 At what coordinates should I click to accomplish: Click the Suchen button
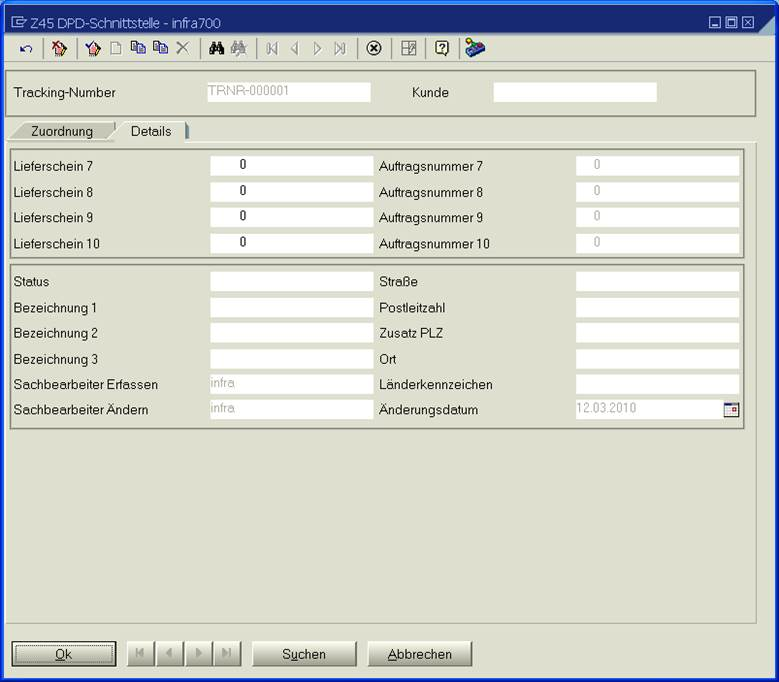304,654
